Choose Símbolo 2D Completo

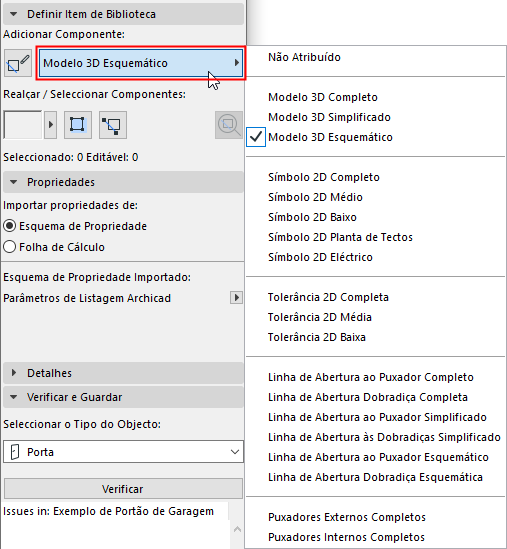[376, 177]
